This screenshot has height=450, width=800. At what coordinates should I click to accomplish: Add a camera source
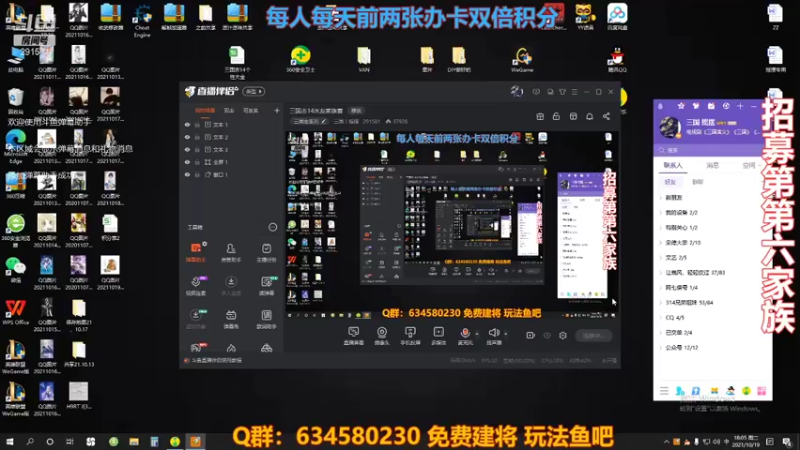pyautogui.click(x=382, y=336)
